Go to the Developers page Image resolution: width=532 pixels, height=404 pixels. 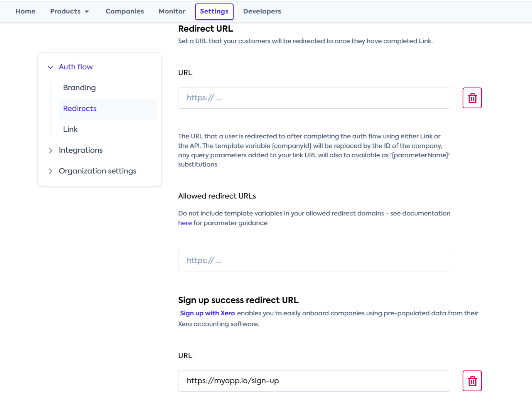(262, 11)
